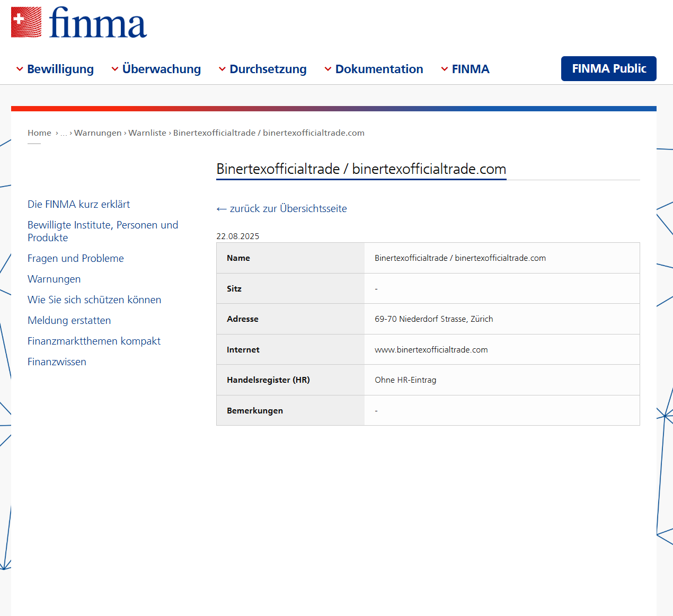Image resolution: width=673 pixels, height=616 pixels.
Task: Open Fragen und Probleme sidebar link
Action: pos(76,258)
